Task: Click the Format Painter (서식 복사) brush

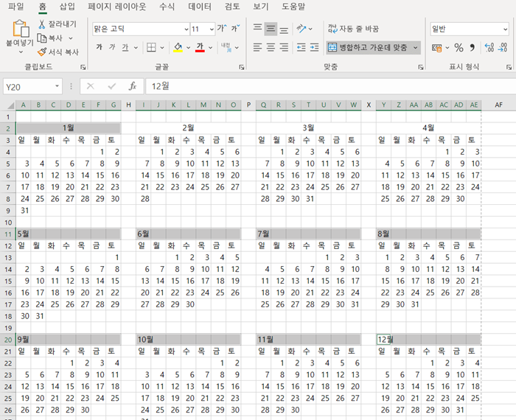Action: click(42, 52)
